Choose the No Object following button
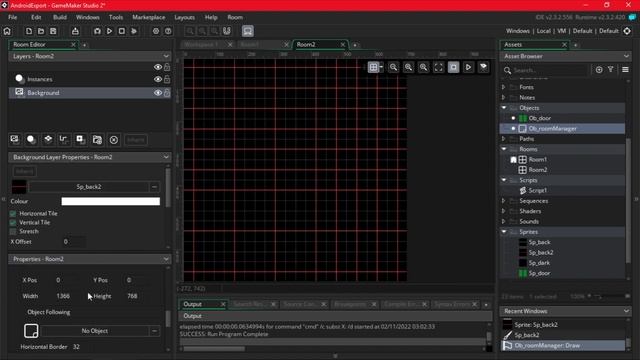This screenshot has height=360, width=640. point(95,331)
